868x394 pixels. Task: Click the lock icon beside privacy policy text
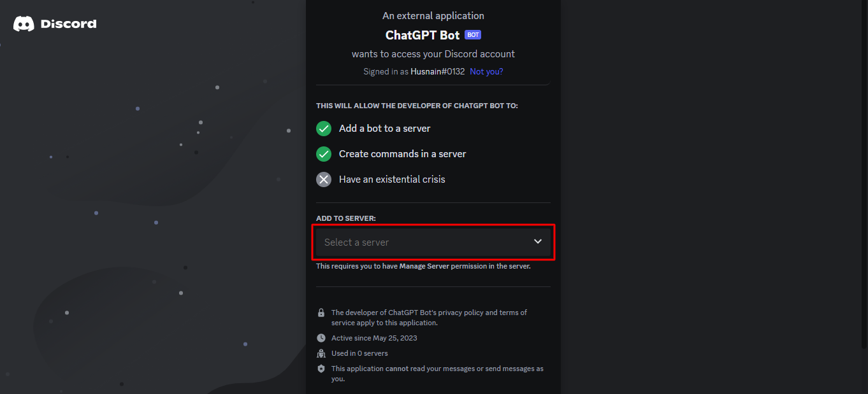[x=321, y=313]
